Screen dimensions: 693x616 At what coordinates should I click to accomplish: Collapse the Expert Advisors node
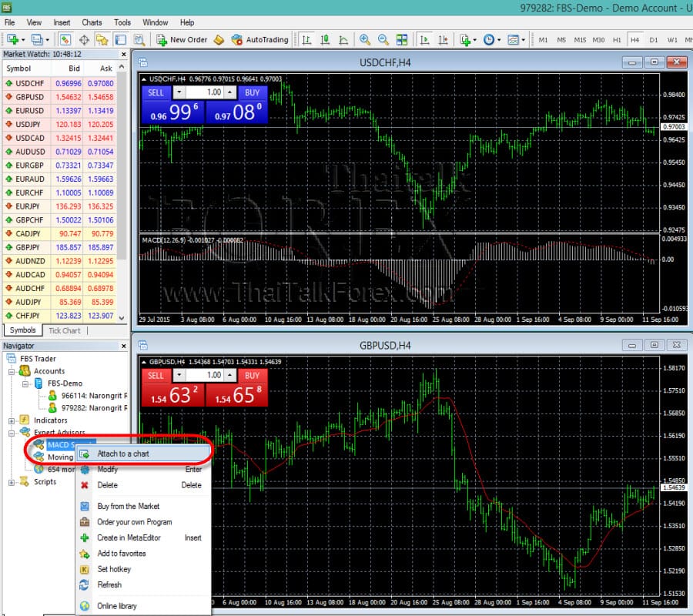tap(12, 433)
